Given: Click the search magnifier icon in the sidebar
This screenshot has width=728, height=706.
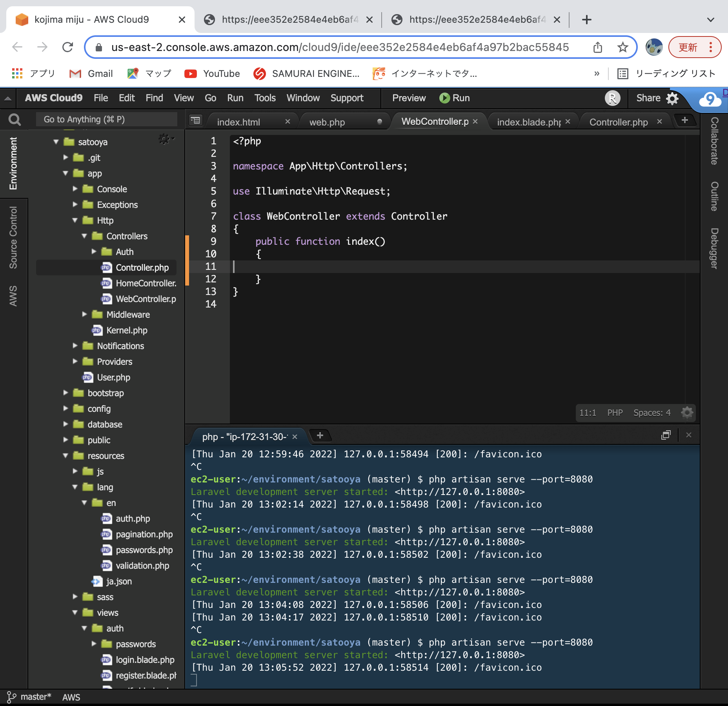Looking at the screenshot, I should [x=15, y=120].
